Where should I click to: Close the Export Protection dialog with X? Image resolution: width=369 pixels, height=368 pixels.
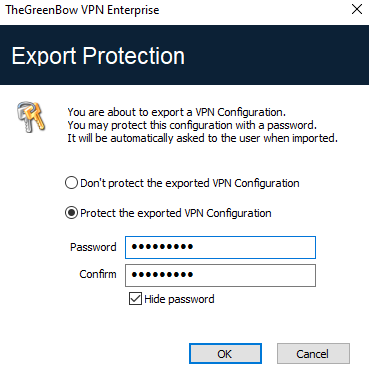click(x=357, y=9)
